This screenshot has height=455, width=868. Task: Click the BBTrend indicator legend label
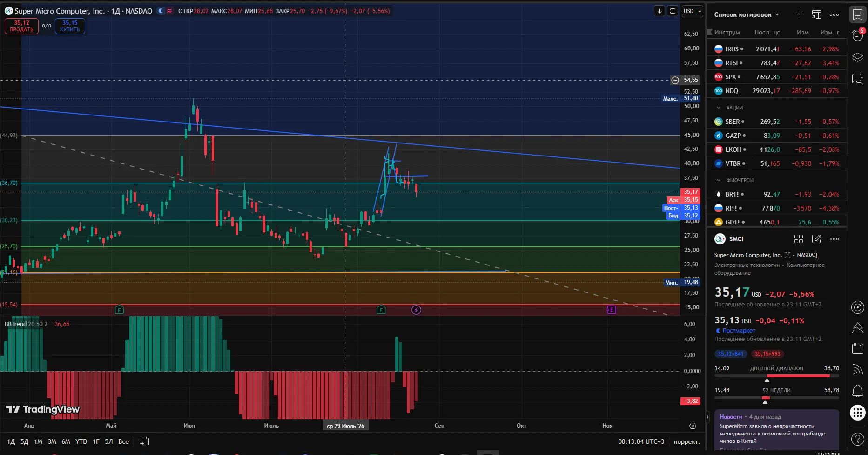click(15, 324)
